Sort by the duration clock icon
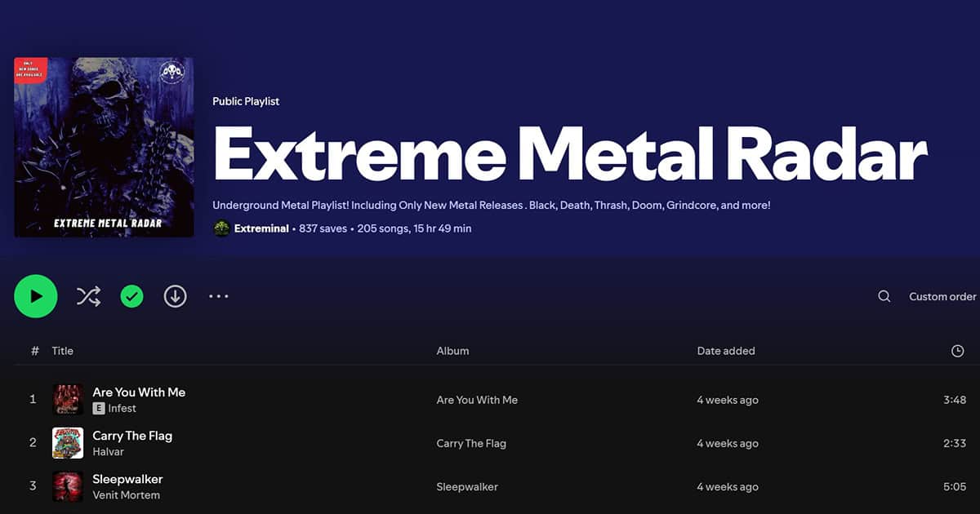The width and height of the screenshot is (980, 514). pyautogui.click(x=958, y=351)
